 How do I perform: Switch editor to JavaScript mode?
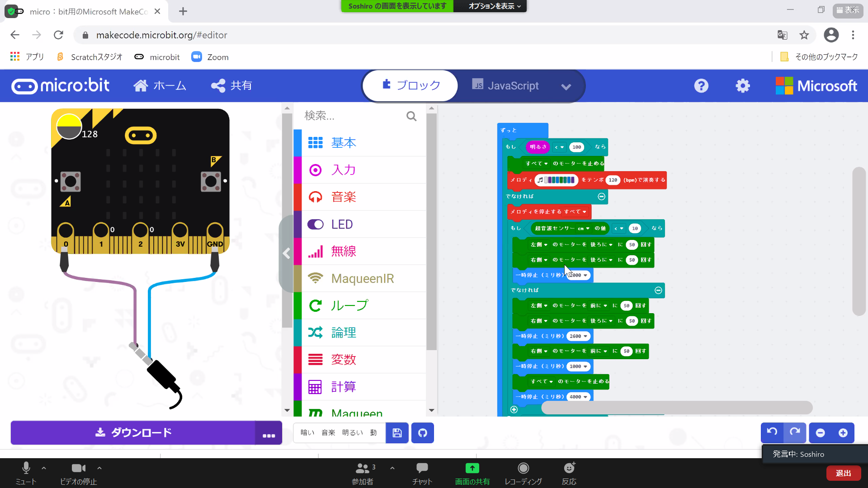click(x=505, y=85)
